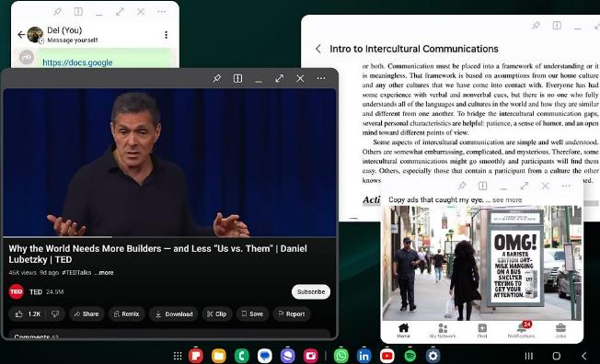Open Settings from taskbar
The image size is (600, 364).
coord(433,356)
